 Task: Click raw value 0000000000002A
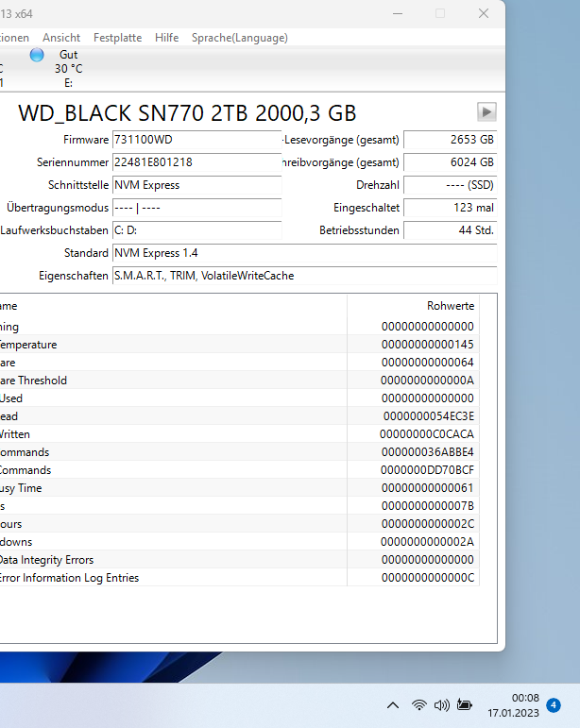427,542
